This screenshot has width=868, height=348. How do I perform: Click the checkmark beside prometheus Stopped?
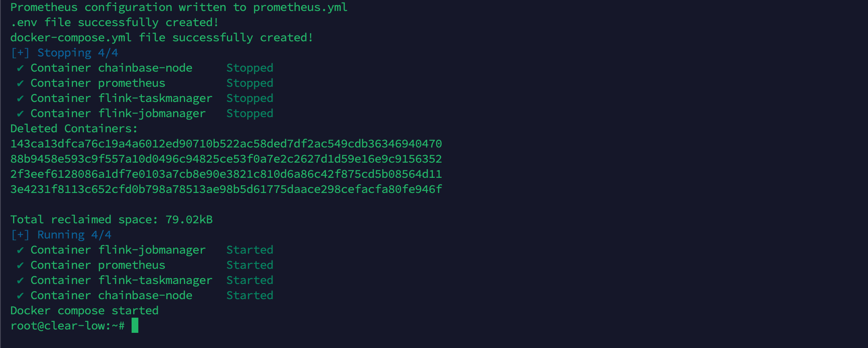[20, 83]
